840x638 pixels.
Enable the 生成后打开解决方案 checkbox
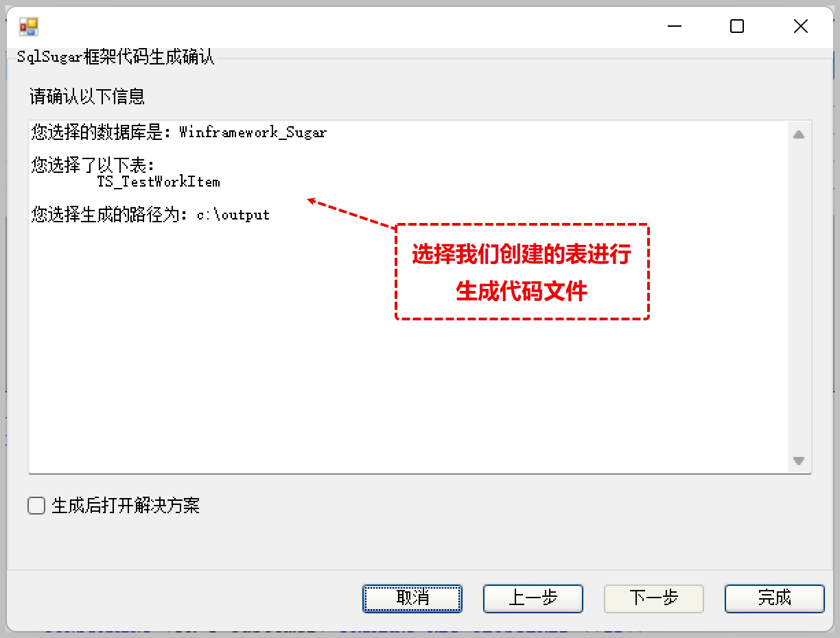pyautogui.click(x=36, y=506)
